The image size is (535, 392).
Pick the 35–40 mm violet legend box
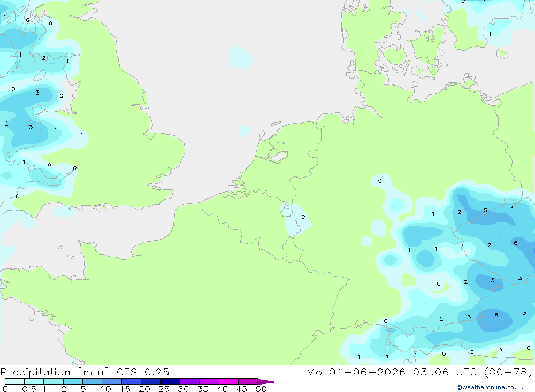tap(209, 381)
